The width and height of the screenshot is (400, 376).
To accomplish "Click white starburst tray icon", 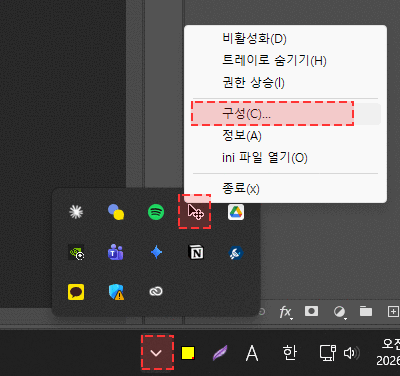I will click(76, 212).
